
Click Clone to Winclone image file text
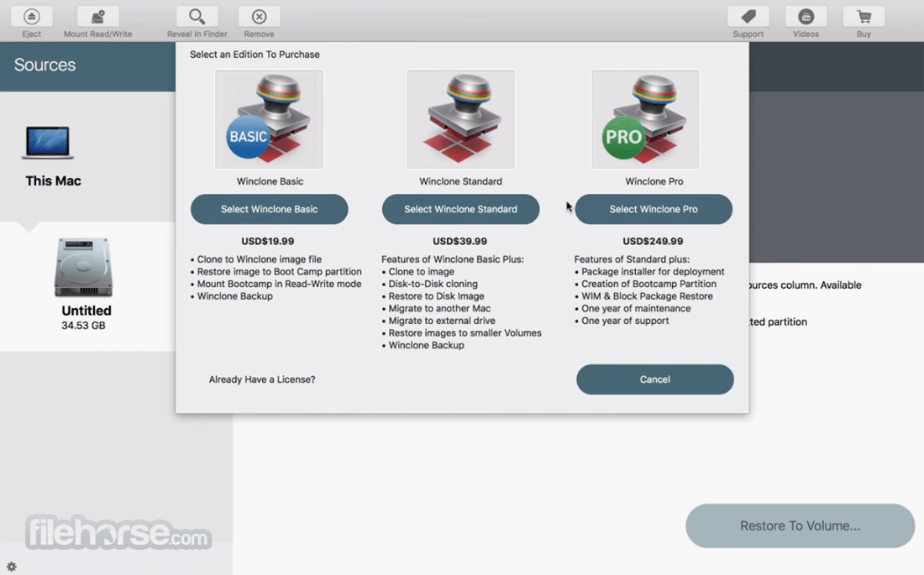[x=260, y=259]
